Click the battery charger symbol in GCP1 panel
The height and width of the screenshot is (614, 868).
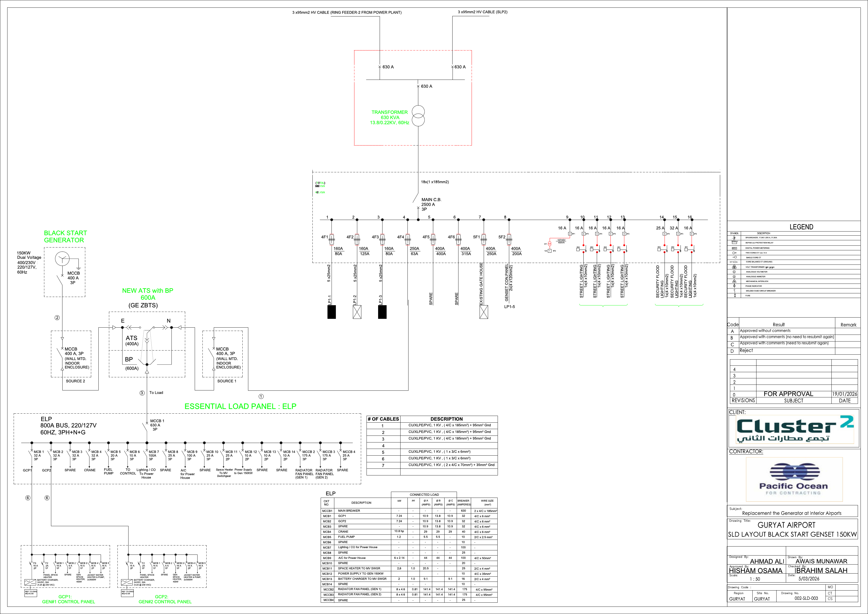coord(30,582)
